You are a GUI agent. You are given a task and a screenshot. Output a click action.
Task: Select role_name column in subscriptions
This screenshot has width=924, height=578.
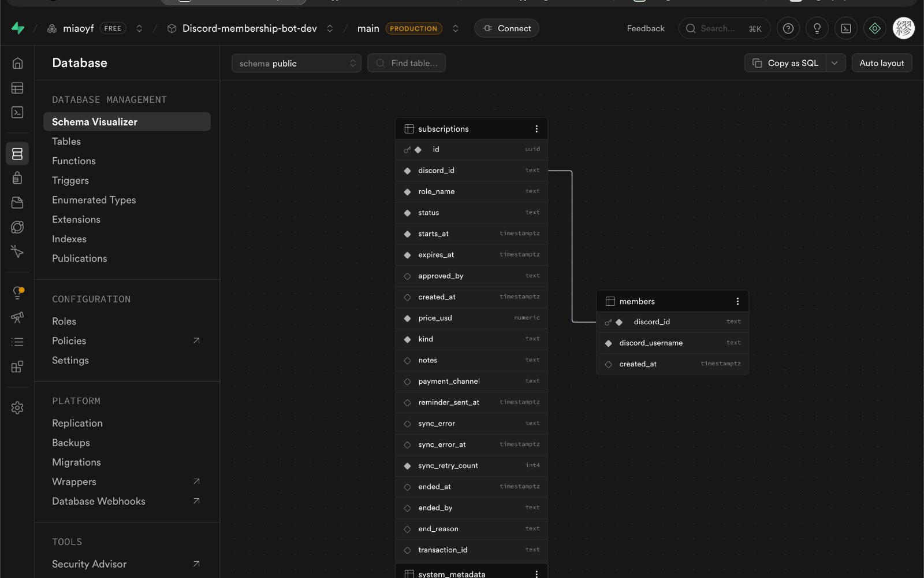[471, 191]
